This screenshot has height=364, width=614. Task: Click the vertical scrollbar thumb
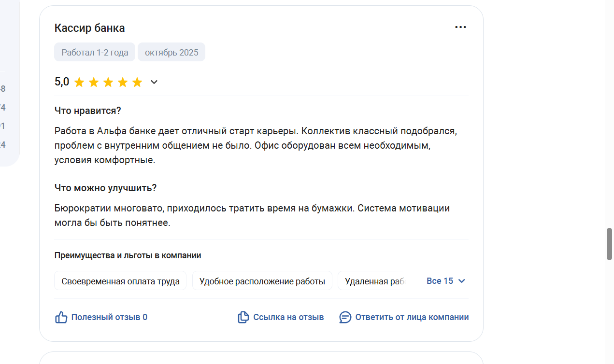pyautogui.click(x=610, y=244)
